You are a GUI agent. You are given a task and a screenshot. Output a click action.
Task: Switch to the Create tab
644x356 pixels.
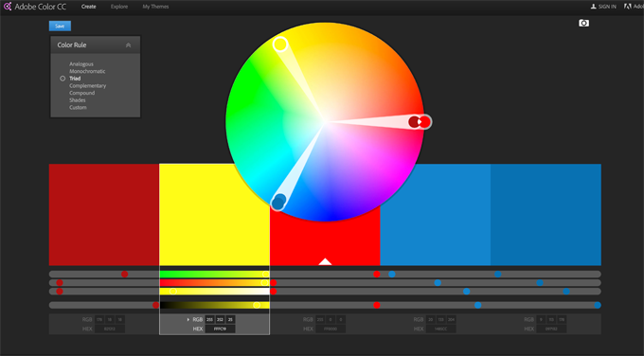coord(88,7)
